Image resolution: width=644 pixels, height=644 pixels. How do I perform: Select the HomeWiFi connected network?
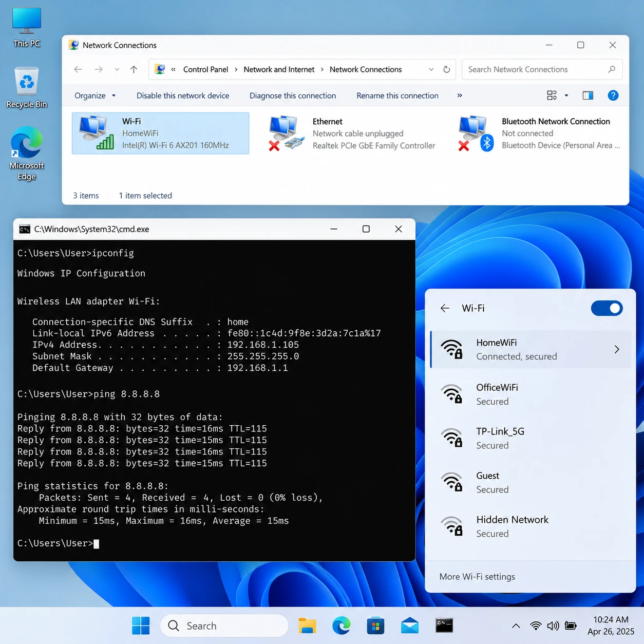tap(531, 349)
